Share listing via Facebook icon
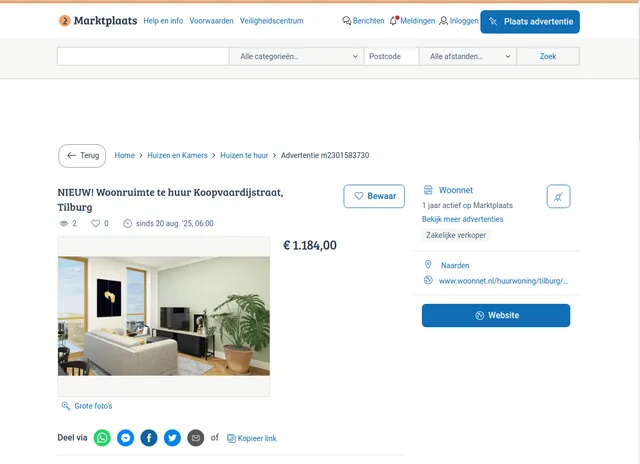640x464 pixels. point(149,438)
